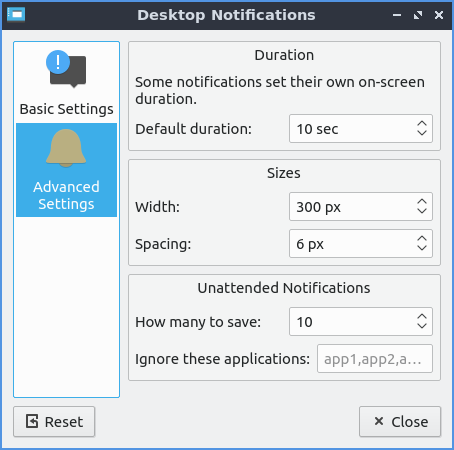Decrease the Default duration value
Image resolution: width=454 pixels, height=450 pixels.
click(x=422, y=133)
